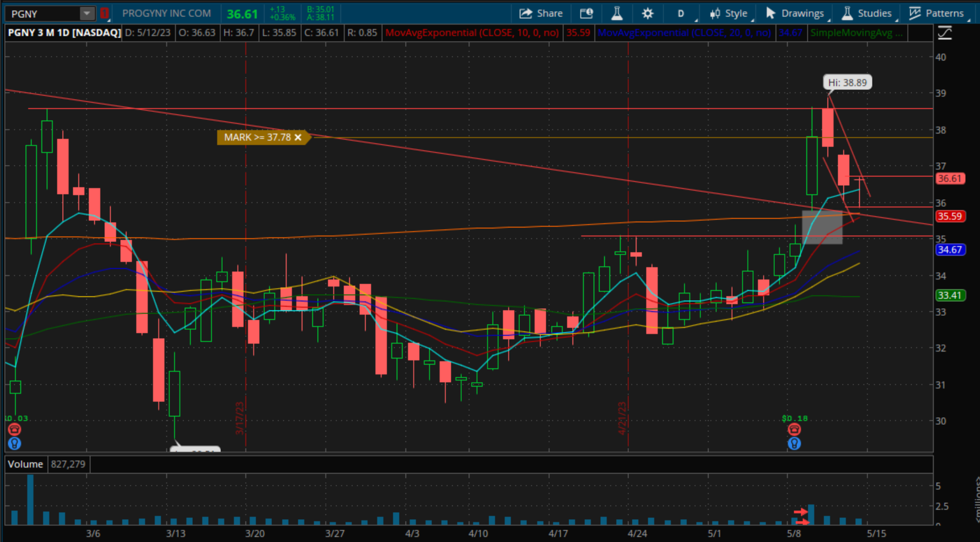Image resolution: width=980 pixels, height=542 pixels.
Task: Select the 3/17/23 vertical line marker
Action: click(240, 418)
